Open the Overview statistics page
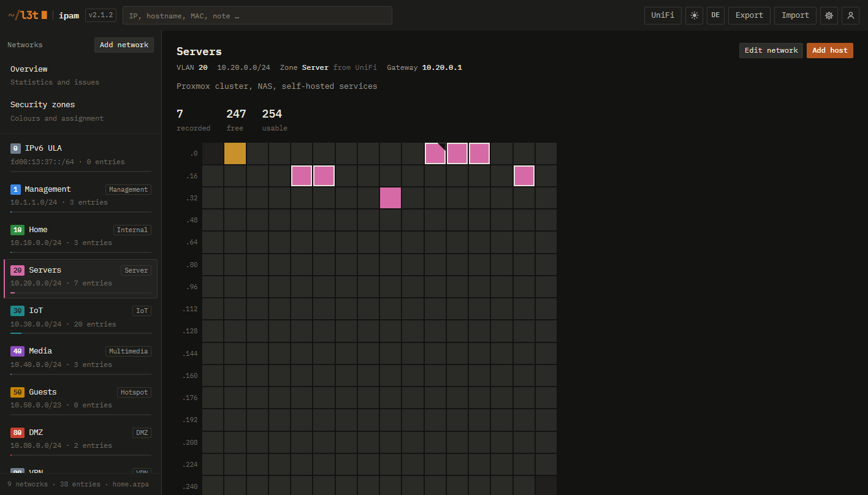This screenshot has height=495, width=868. coord(80,75)
